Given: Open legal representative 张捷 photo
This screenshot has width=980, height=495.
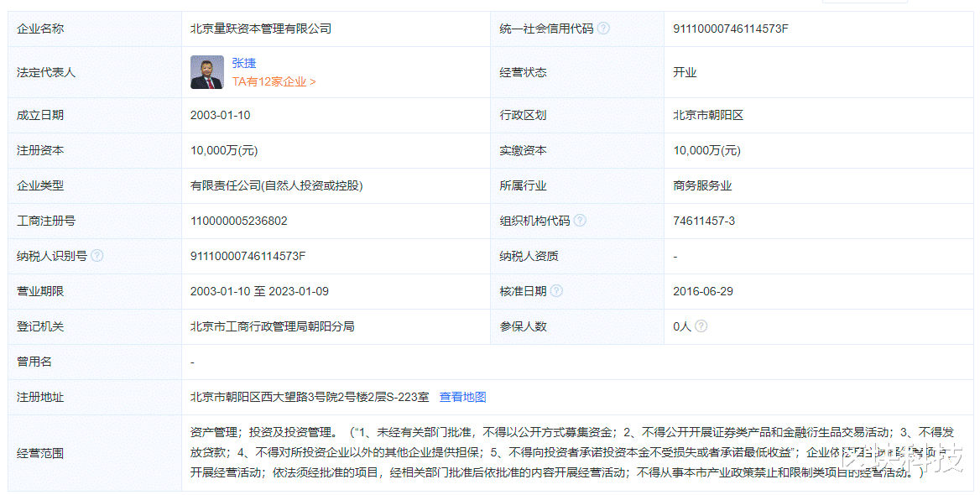Looking at the screenshot, I should (x=207, y=72).
